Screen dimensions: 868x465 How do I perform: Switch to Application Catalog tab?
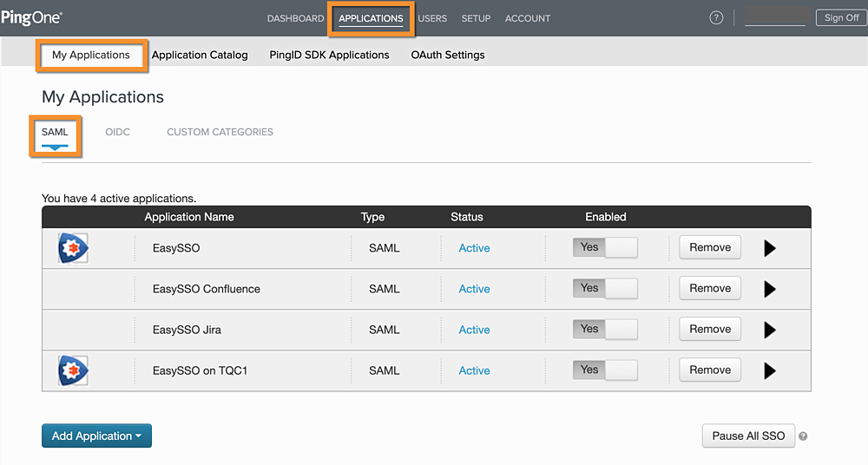coord(200,55)
